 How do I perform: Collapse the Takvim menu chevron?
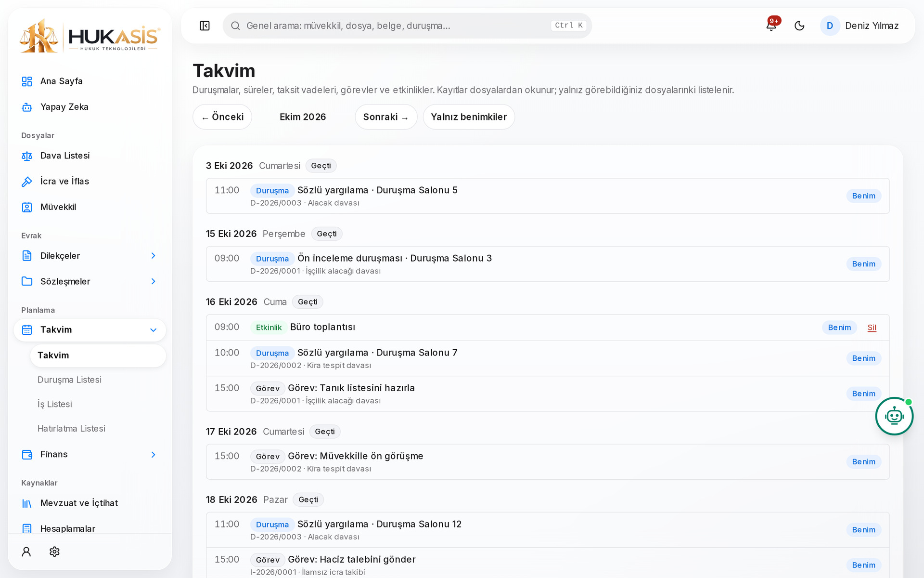[154, 330]
